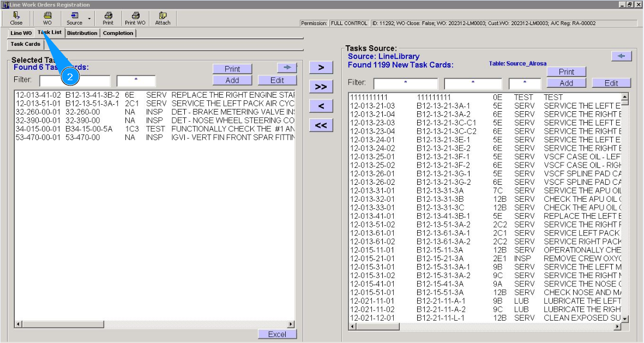Select the Task Cards sub-tab
Viewport: 644px width, 343px height.
25,44
